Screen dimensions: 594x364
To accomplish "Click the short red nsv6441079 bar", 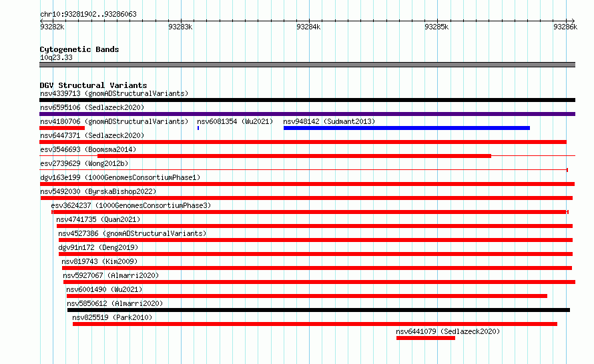I will tap(426, 338).
